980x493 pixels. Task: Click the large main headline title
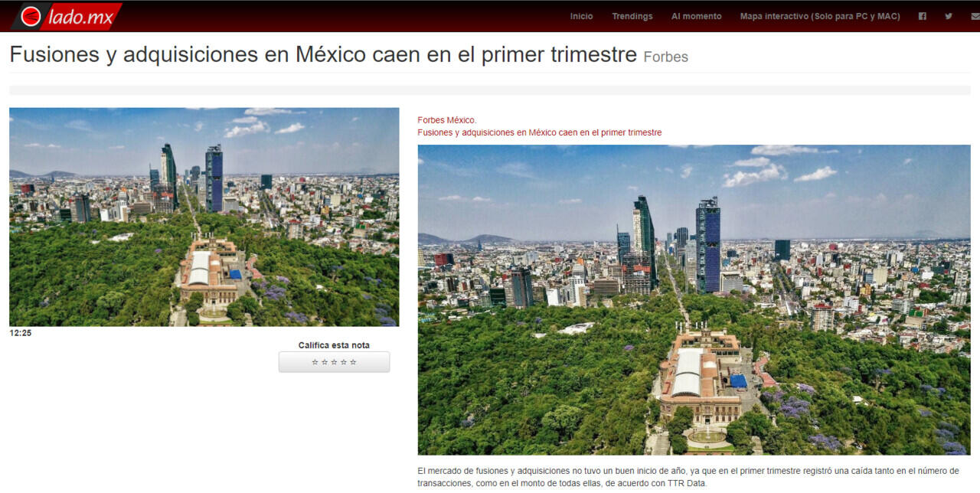[x=322, y=55]
